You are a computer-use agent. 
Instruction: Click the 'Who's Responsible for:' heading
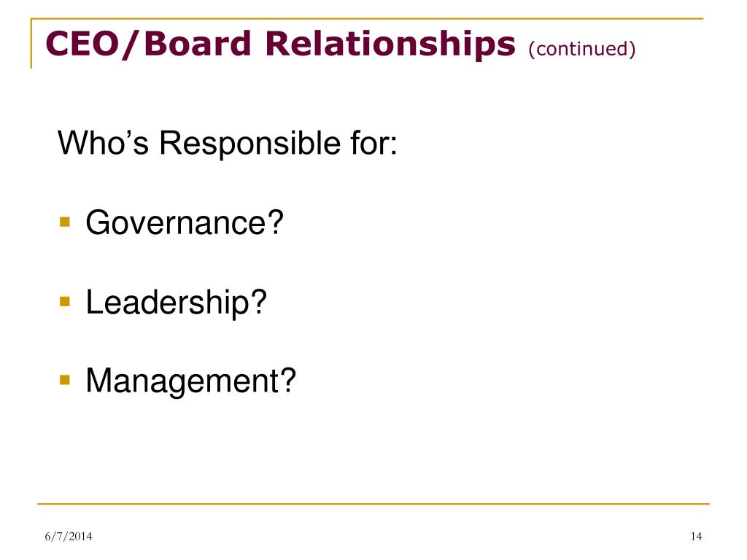click(228, 143)
